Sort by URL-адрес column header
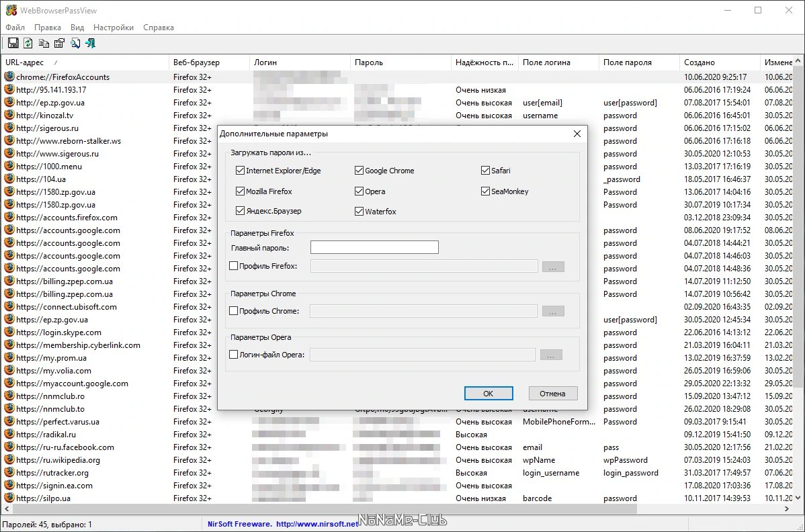The image size is (805, 532). [x=85, y=62]
